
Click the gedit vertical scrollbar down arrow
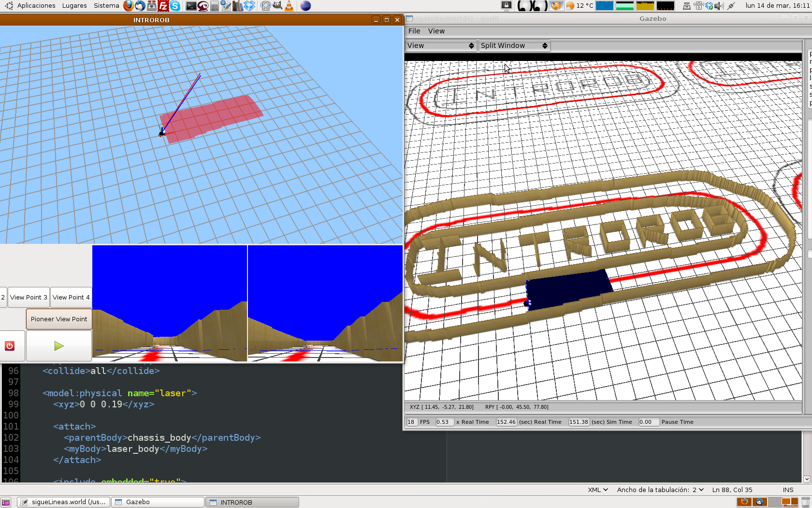[807, 479]
